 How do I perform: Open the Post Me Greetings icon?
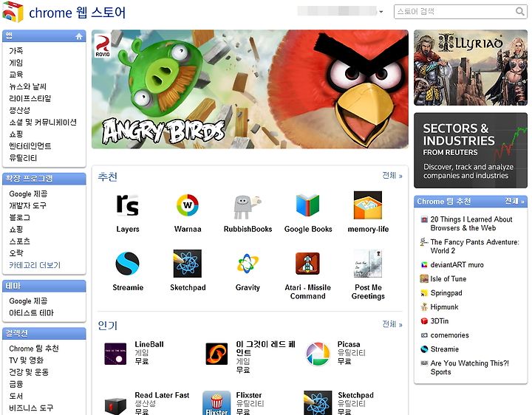[368, 264]
